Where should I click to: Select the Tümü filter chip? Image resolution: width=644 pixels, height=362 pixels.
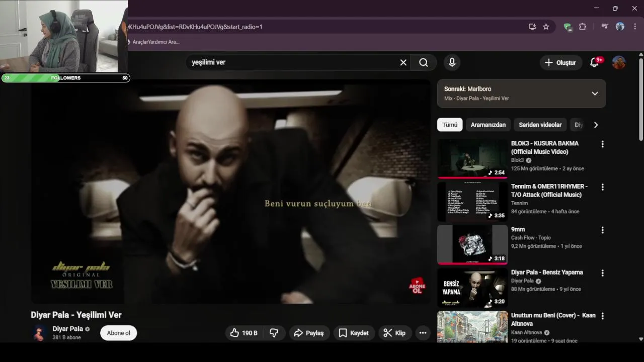click(x=450, y=125)
